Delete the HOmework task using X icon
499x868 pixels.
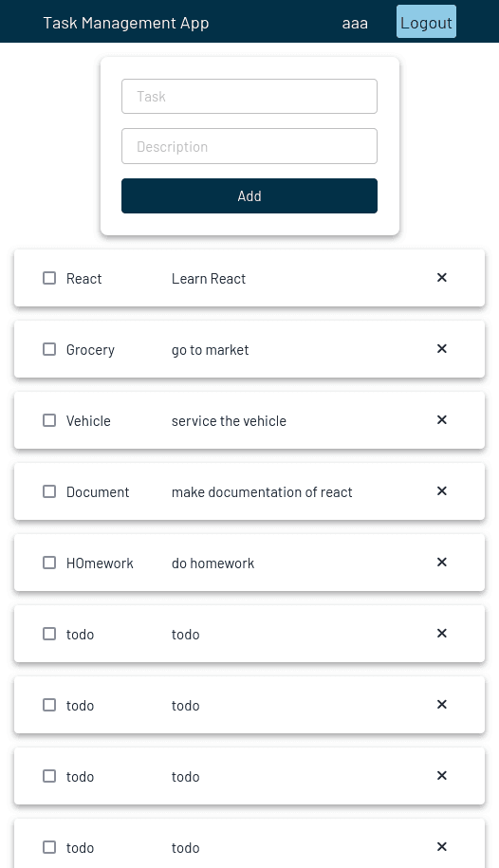(441, 562)
